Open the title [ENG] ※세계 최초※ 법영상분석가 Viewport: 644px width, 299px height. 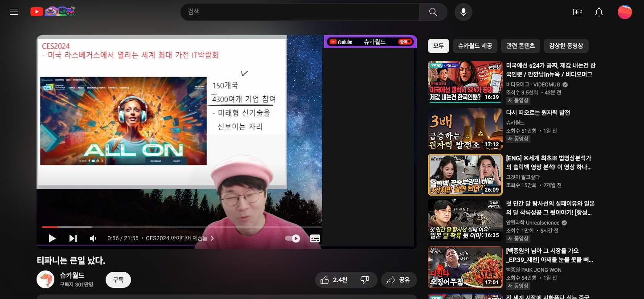(549, 163)
